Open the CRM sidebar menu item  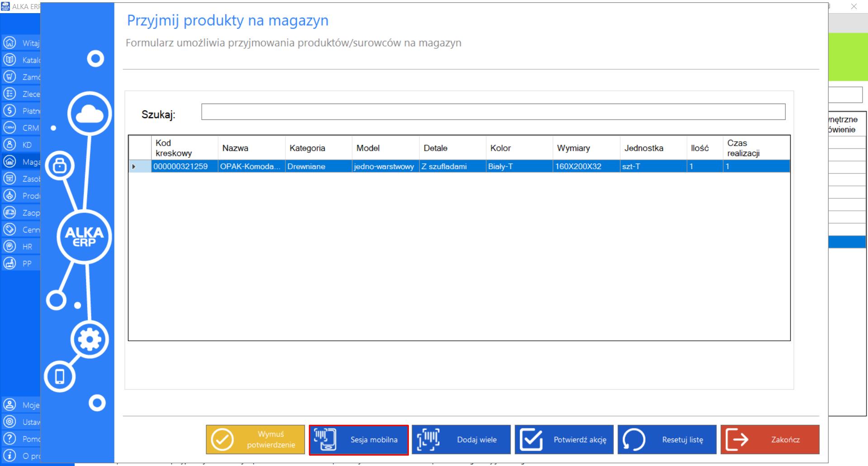30,128
